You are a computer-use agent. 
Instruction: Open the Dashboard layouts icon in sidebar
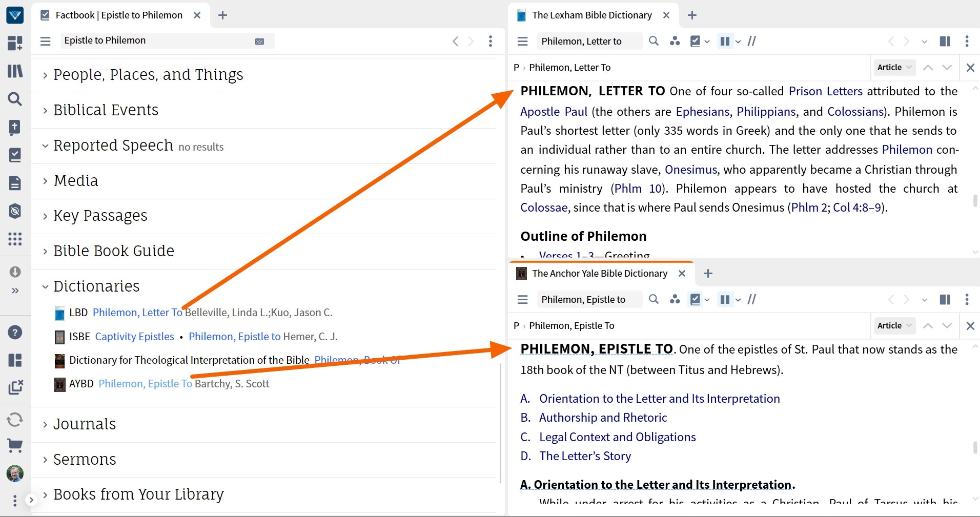tap(15, 43)
